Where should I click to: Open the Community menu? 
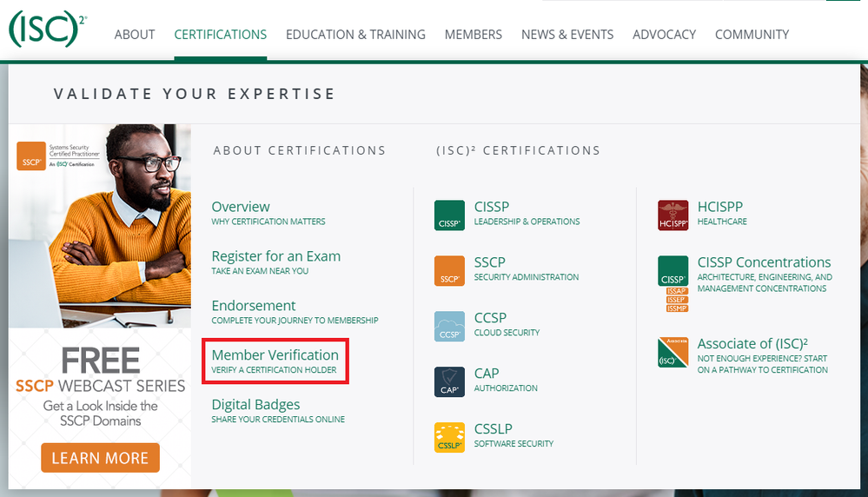point(752,35)
